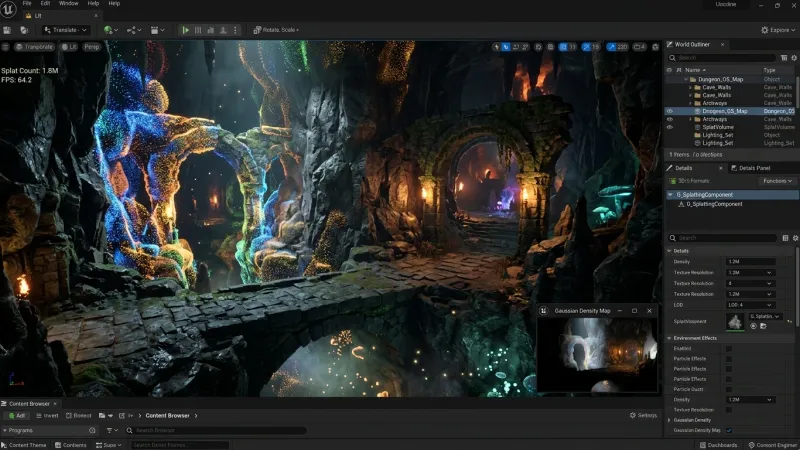This screenshot has height=450, width=800.
Task: Collapse the Dungeon_GS_Map folder in the outliner
Action: pyautogui.click(x=686, y=80)
